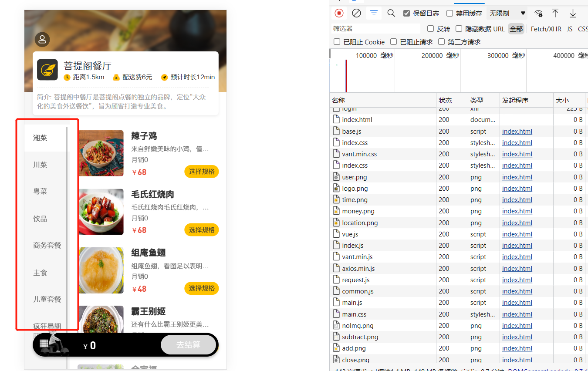Click file icon of noImg.png row
This screenshot has height=371, width=588.
coord(336,325)
